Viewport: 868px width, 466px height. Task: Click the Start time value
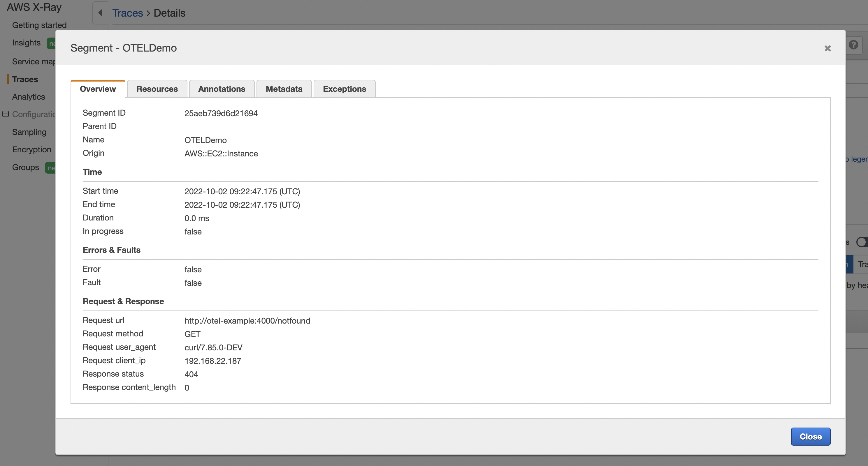pos(242,191)
